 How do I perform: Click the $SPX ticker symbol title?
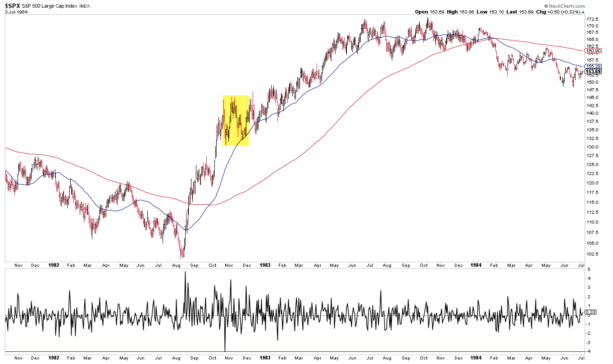coord(14,5)
